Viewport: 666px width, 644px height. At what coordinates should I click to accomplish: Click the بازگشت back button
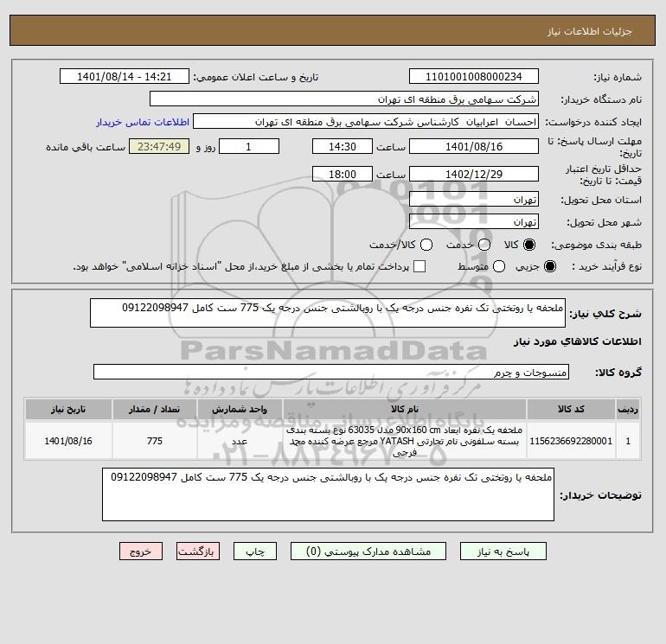click(198, 552)
